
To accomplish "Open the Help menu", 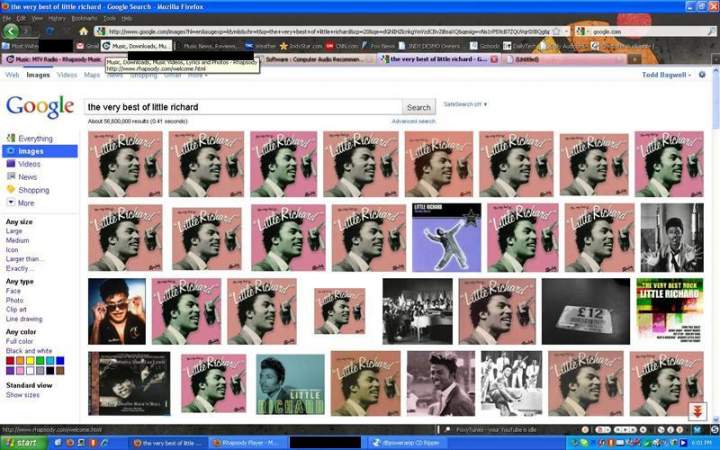I will tap(127, 18).
